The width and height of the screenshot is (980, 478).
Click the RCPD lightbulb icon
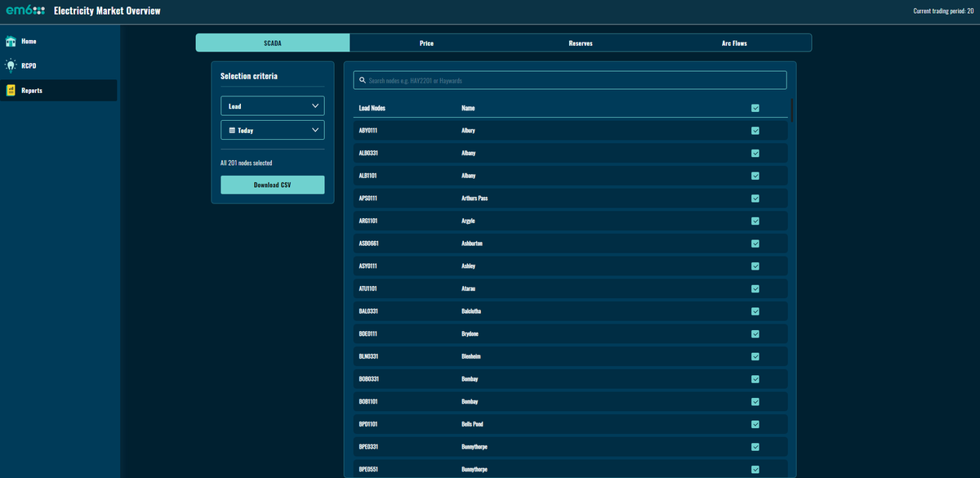pyautogui.click(x=11, y=66)
